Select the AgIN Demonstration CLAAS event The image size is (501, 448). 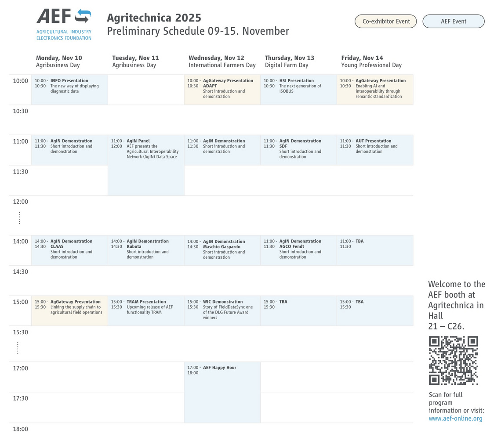coord(69,250)
